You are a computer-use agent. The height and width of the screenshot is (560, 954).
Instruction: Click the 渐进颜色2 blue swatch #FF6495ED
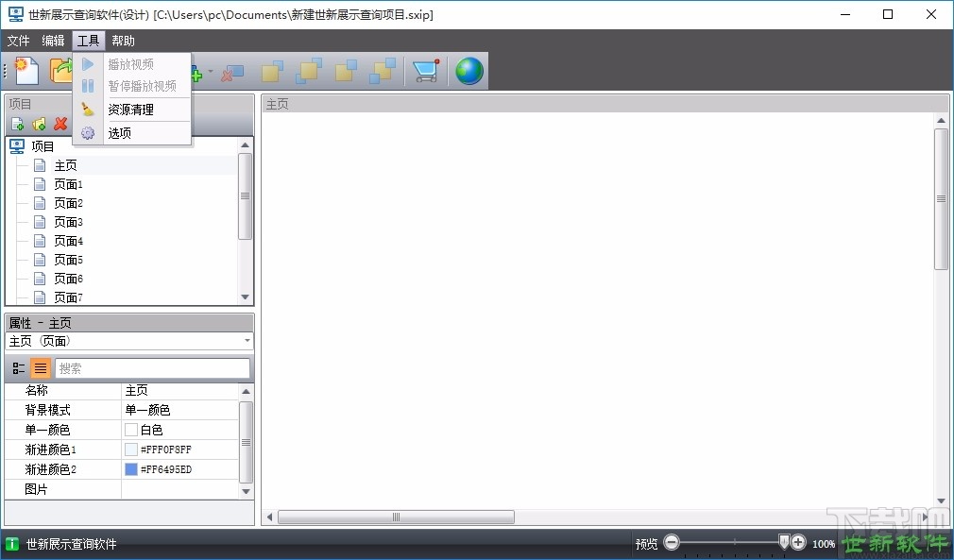tap(130, 469)
